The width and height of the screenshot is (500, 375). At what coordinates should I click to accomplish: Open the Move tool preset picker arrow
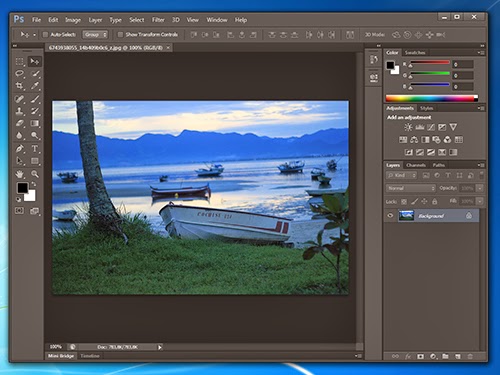coord(34,35)
